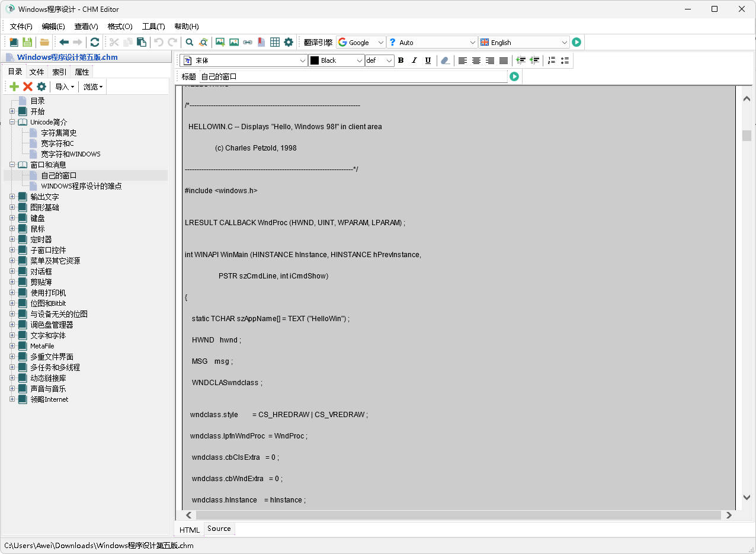Open the 编辑(E) menu
The height and width of the screenshot is (554, 756).
click(x=53, y=26)
